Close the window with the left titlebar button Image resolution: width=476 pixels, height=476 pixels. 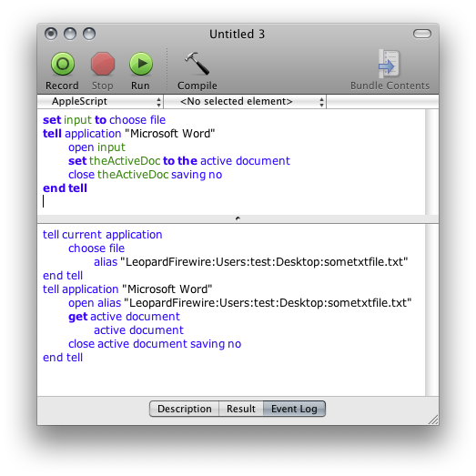pos(51,34)
